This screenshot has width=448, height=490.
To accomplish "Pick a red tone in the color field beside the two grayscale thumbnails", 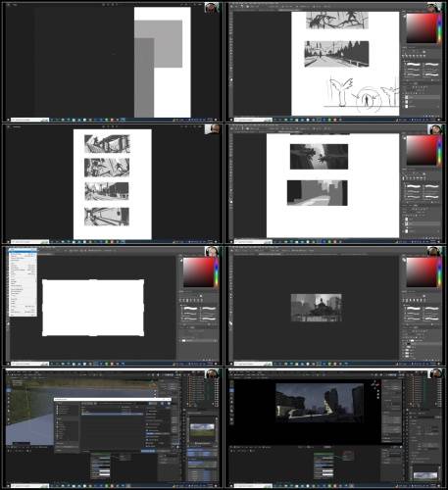I will pos(422,150).
